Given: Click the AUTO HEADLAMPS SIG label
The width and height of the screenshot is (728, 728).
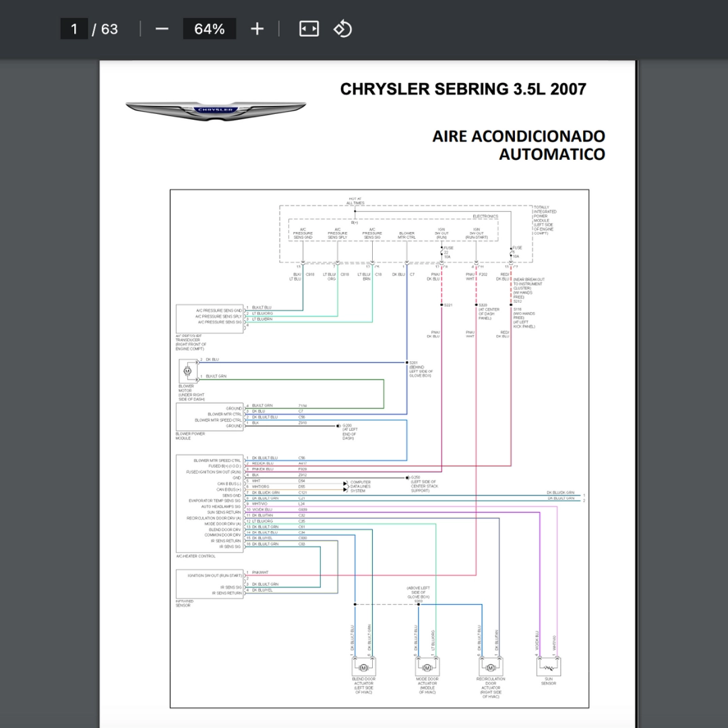Looking at the screenshot, I should click(221, 506).
